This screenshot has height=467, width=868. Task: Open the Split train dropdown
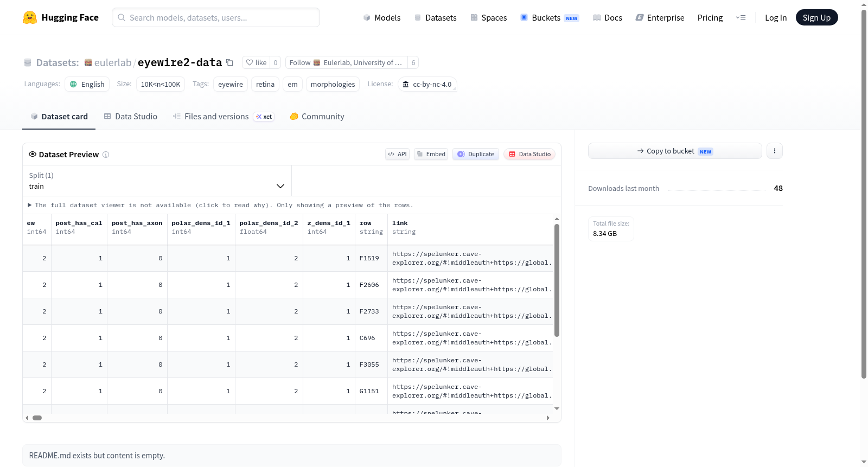(x=157, y=181)
